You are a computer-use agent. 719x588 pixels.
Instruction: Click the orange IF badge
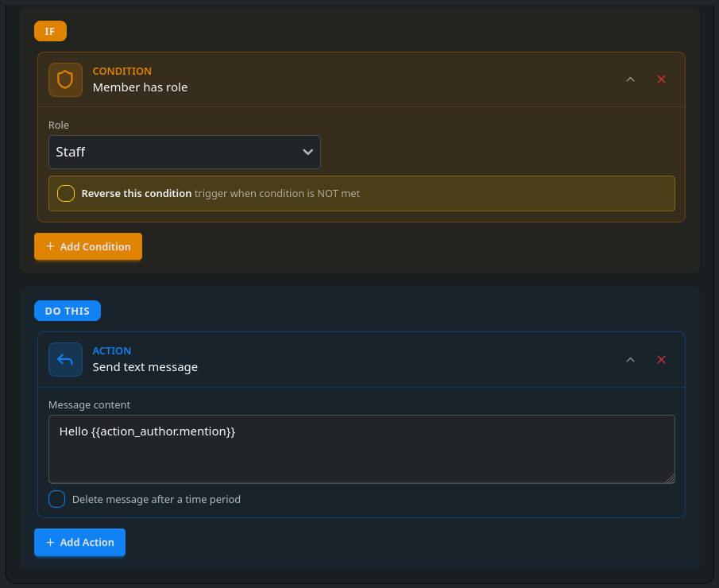point(50,31)
